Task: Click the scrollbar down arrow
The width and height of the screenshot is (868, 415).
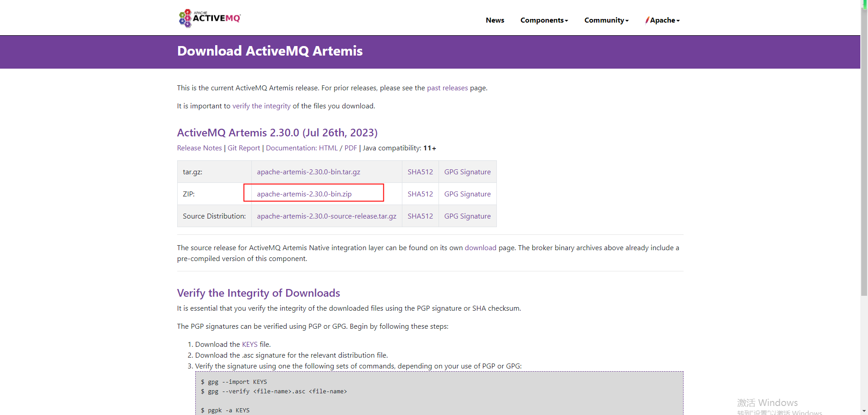Action: click(864, 411)
